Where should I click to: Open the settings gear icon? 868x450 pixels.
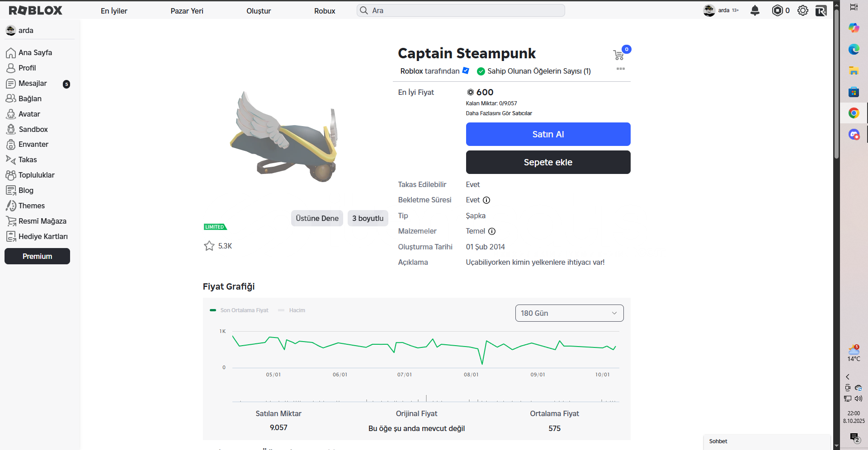click(802, 10)
